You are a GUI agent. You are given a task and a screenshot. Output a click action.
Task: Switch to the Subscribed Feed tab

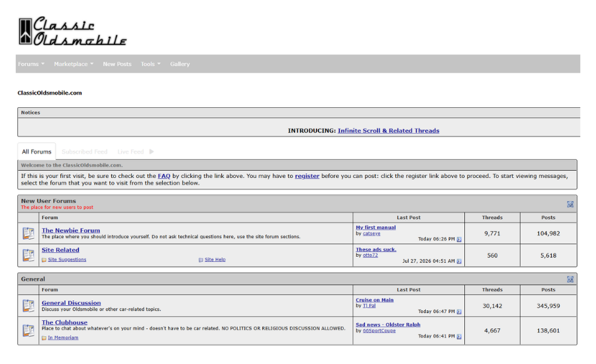pyautogui.click(x=84, y=152)
